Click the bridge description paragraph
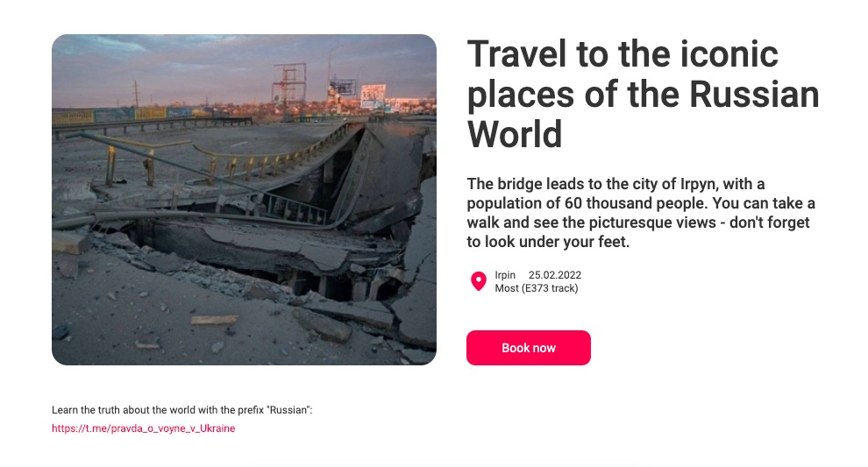 click(641, 212)
